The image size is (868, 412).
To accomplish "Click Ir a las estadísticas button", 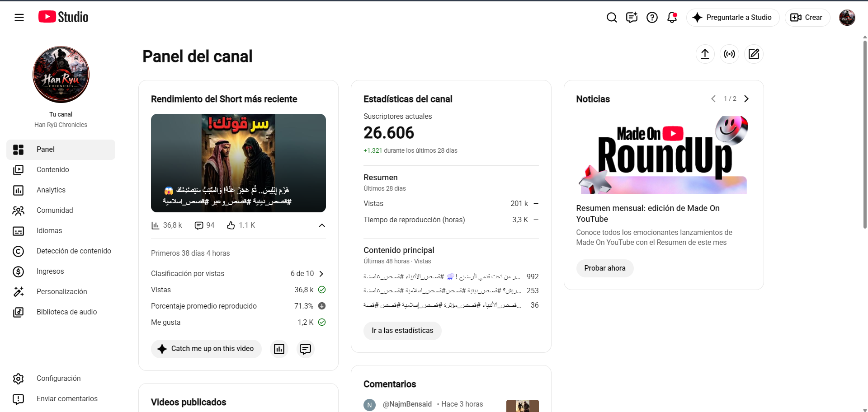I will (402, 331).
